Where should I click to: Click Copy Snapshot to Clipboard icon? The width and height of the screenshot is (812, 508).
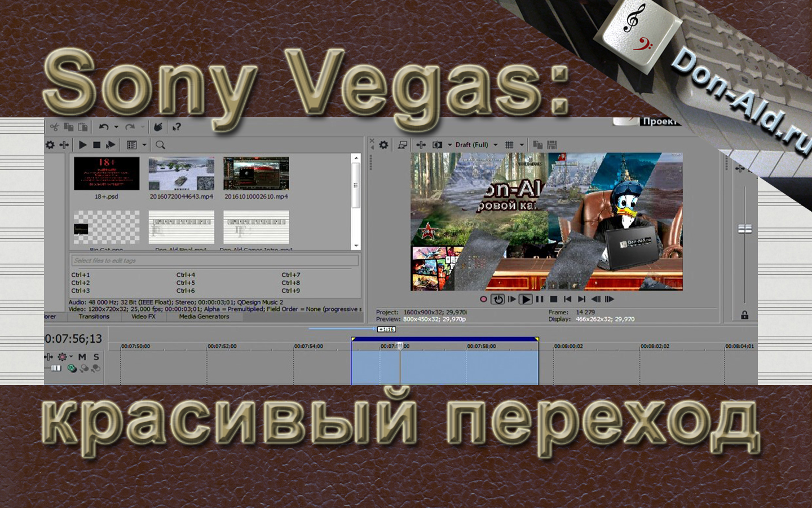537,145
